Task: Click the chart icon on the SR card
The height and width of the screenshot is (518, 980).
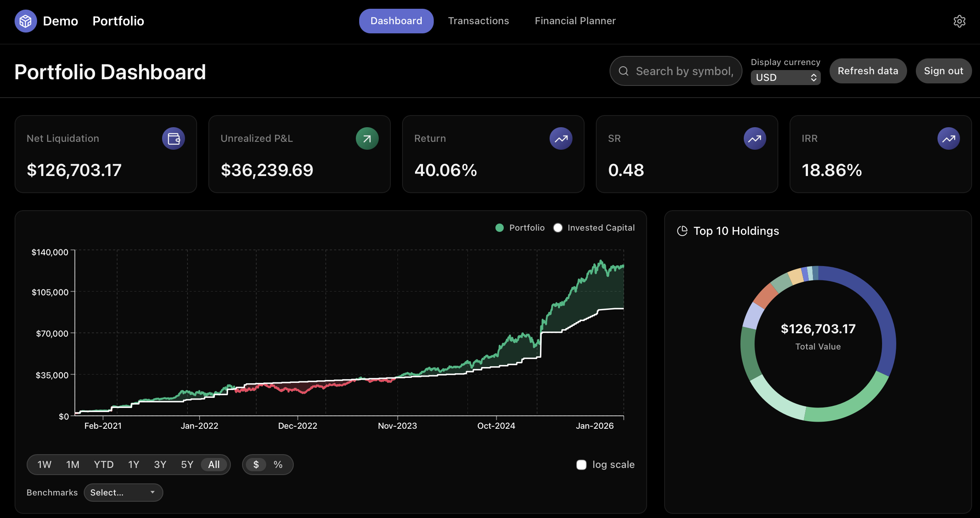Action: click(755, 138)
